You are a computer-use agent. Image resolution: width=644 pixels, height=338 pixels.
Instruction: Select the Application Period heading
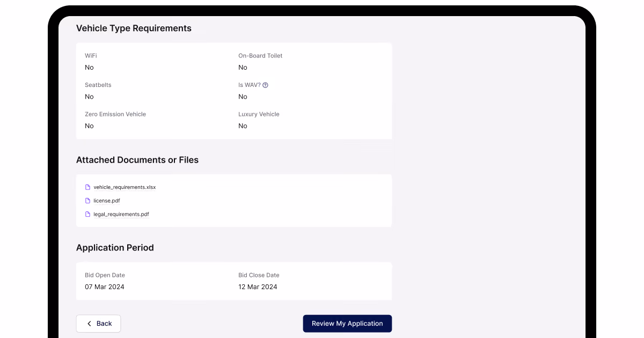(x=115, y=248)
